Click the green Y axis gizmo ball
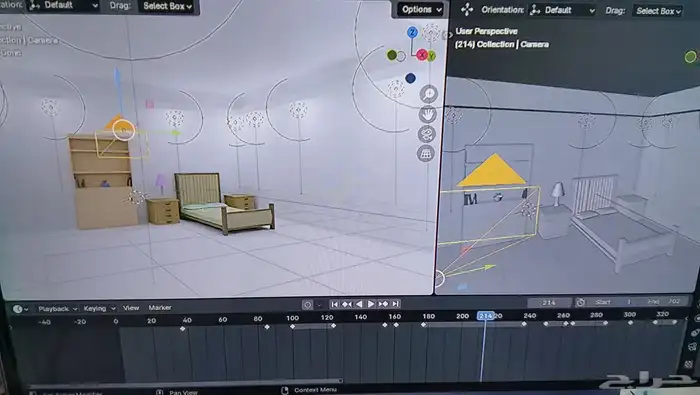 coord(431,56)
